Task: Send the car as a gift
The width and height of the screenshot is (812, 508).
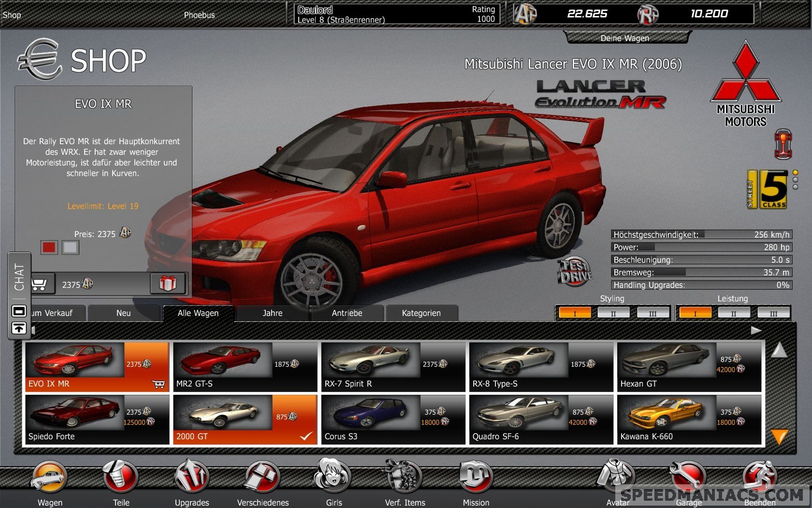Action: tap(167, 284)
